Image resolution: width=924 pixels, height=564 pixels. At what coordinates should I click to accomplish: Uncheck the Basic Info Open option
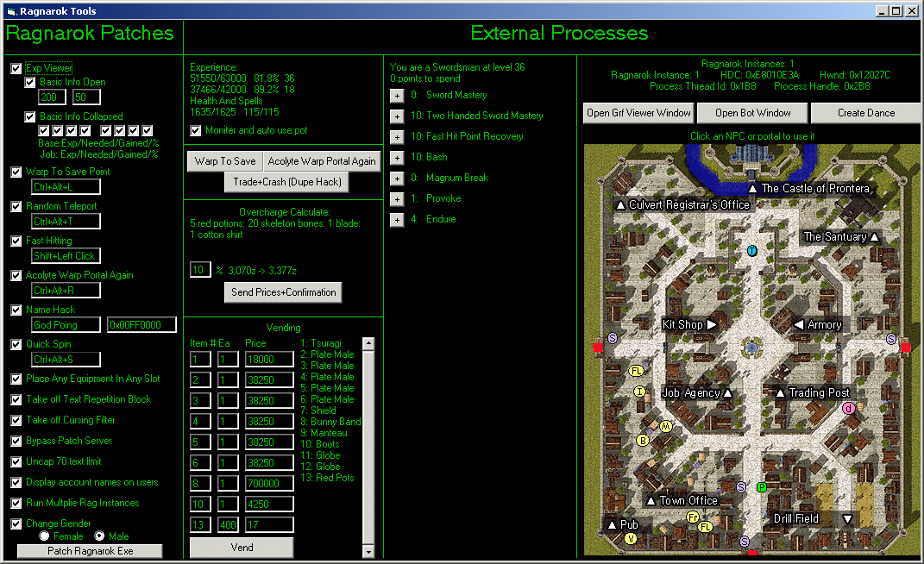click(x=30, y=83)
